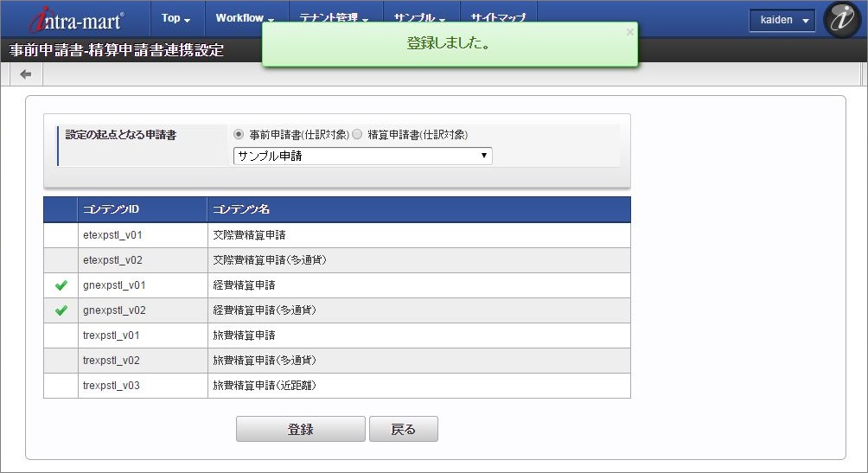Toggle checkmark cell for etexpstl_v01 row
This screenshot has height=473, width=868.
pyautogui.click(x=61, y=235)
